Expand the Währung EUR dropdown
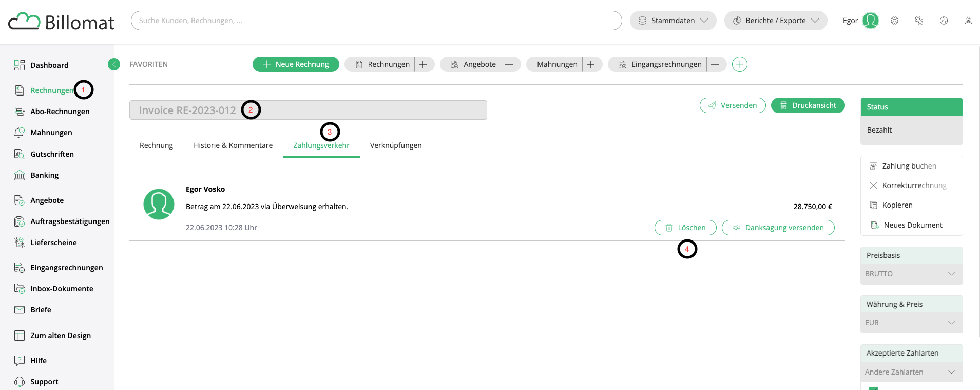Viewport: 980px width, 390px height. (911, 323)
